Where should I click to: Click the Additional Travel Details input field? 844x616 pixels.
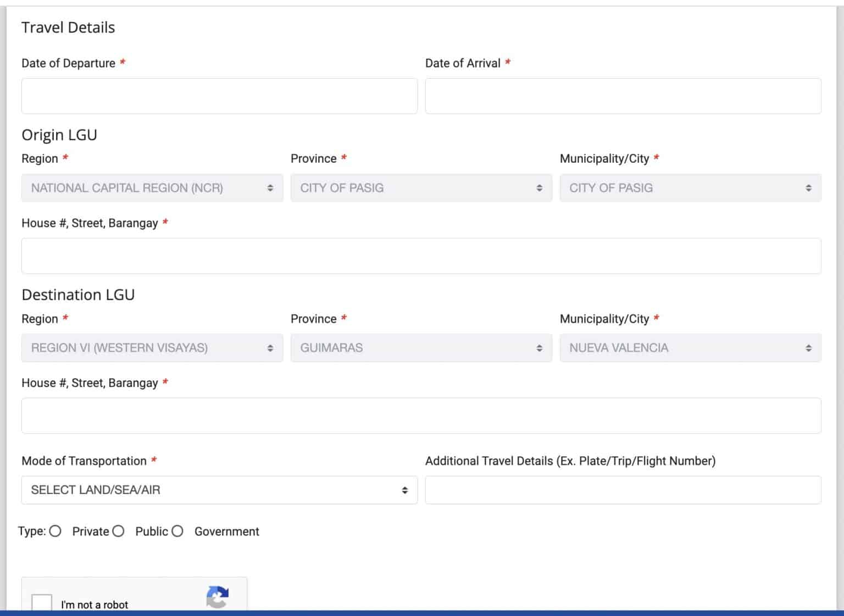pyautogui.click(x=623, y=490)
